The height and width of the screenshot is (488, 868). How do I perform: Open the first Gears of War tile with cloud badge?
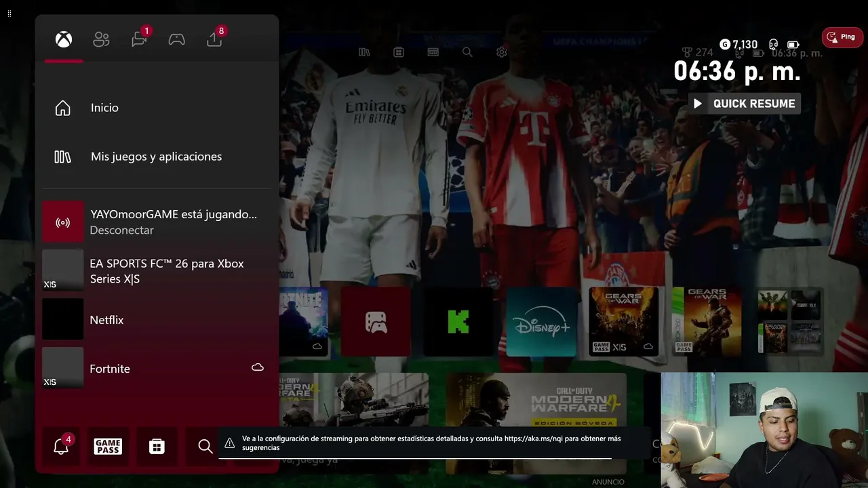pyautogui.click(x=624, y=321)
